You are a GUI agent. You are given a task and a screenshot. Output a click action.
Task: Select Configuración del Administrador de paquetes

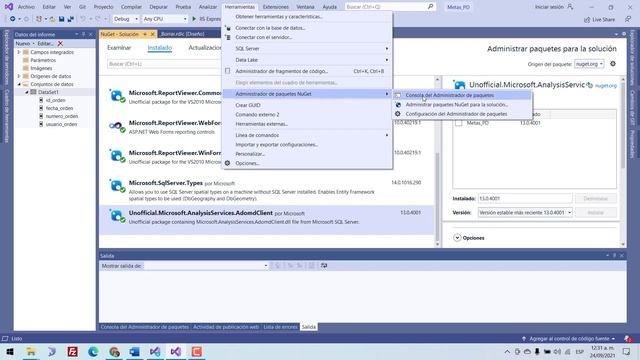pos(462,114)
